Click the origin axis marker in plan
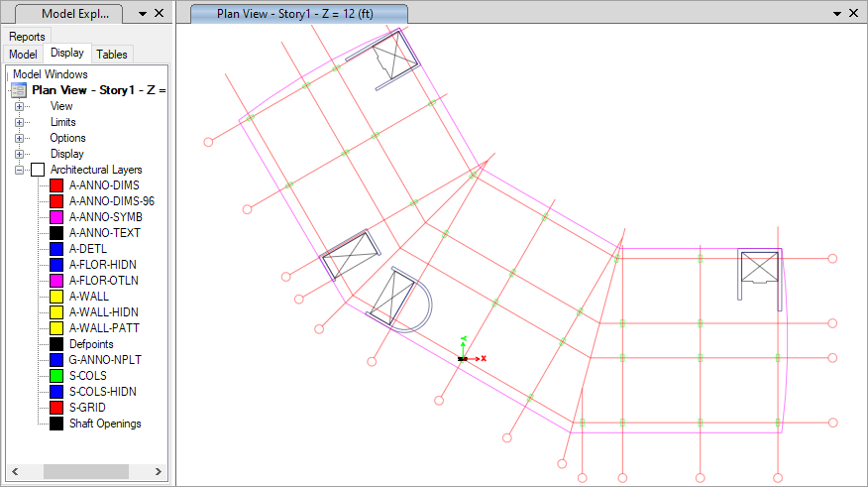The width and height of the screenshot is (868, 487). [x=462, y=357]
